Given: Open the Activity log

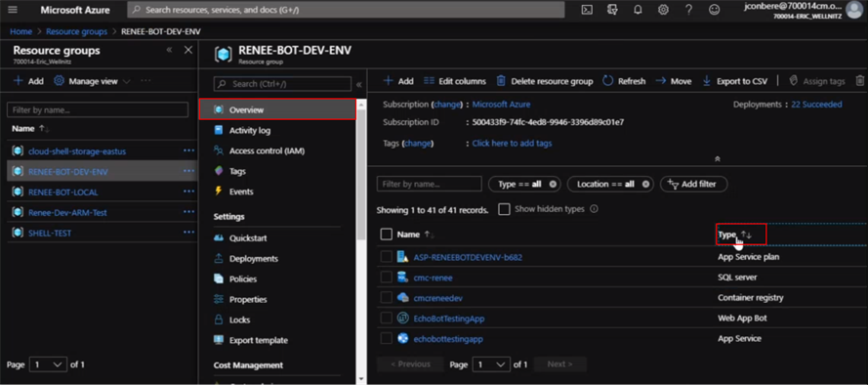Looking at the screenshot, I should pyautogui.click(x=250, y=131).
